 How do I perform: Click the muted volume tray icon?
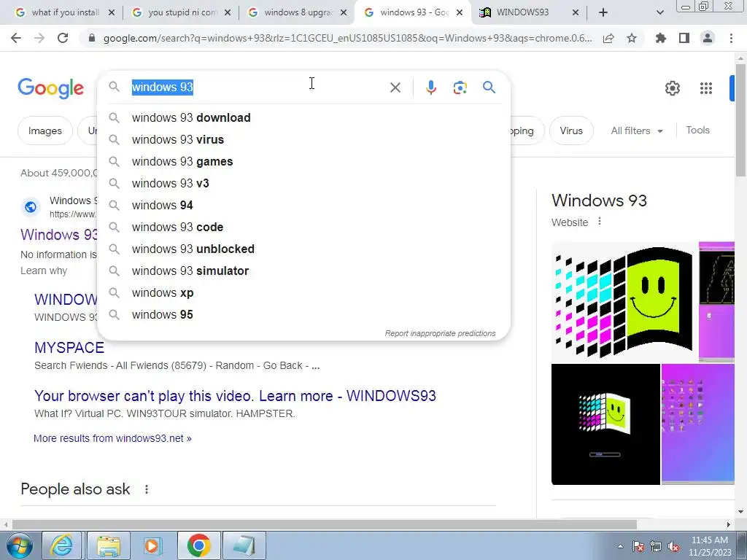point(673,546)
